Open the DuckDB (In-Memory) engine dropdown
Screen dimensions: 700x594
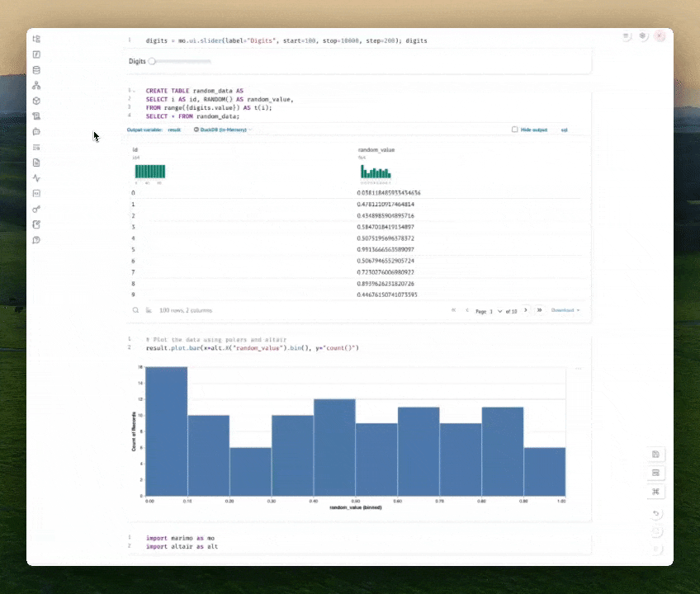coord(222,130)
